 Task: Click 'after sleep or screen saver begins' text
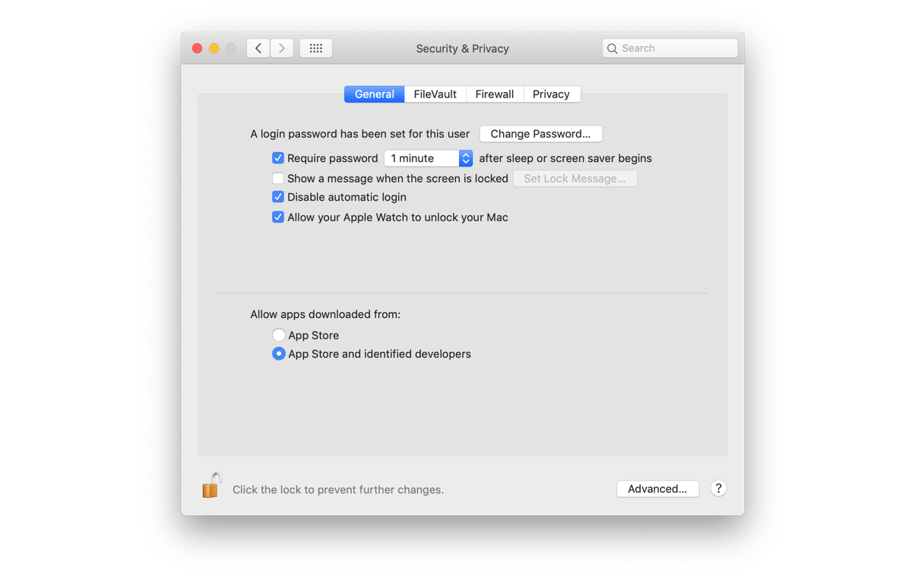click(x=565, y=158)
